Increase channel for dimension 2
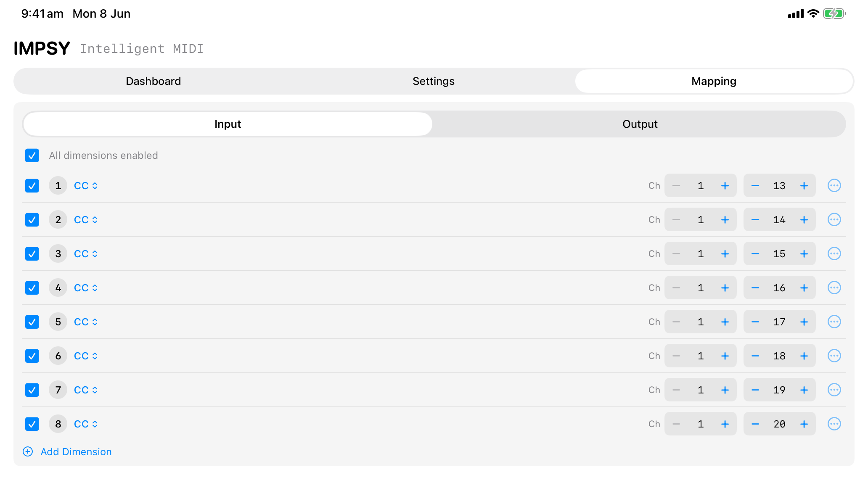Image resolution: width=868 pixels, height=496 pixels. tap(725, 219)
